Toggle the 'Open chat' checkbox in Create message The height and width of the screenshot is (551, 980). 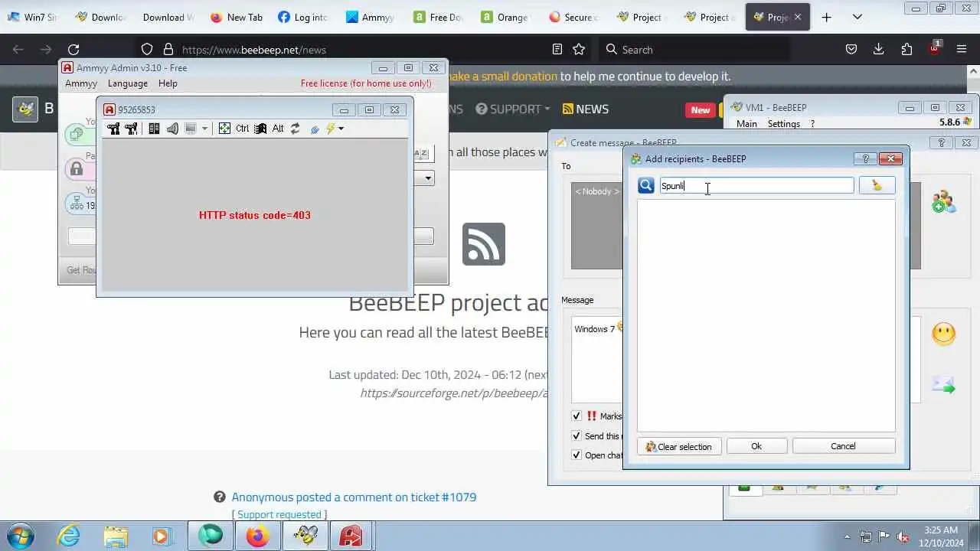coord(577,455)
